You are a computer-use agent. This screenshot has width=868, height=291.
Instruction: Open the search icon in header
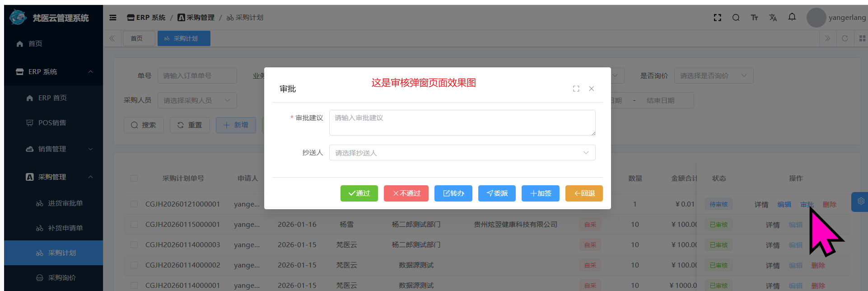pos(736,18)
